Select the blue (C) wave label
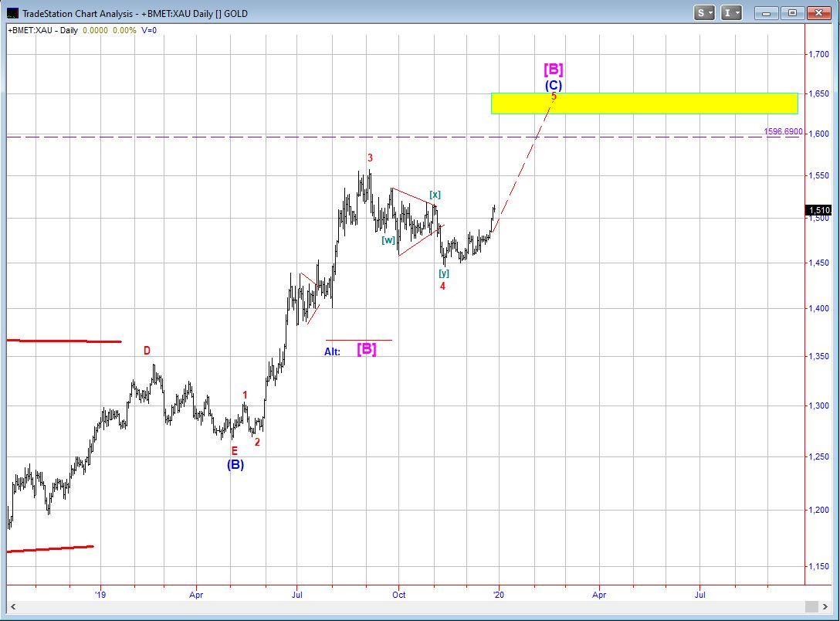The width and height of the screenshot is (840, 621). pos(553,86)
